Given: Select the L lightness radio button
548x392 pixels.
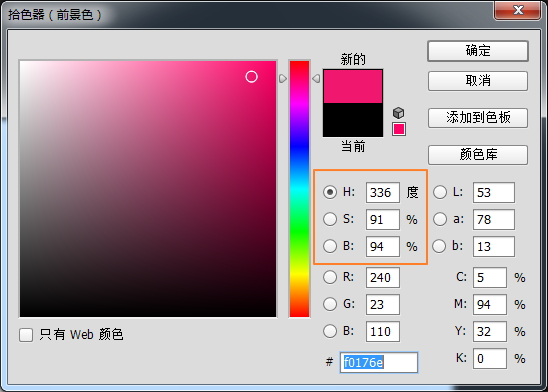Looking at the screenshot, I should point(440,192).
